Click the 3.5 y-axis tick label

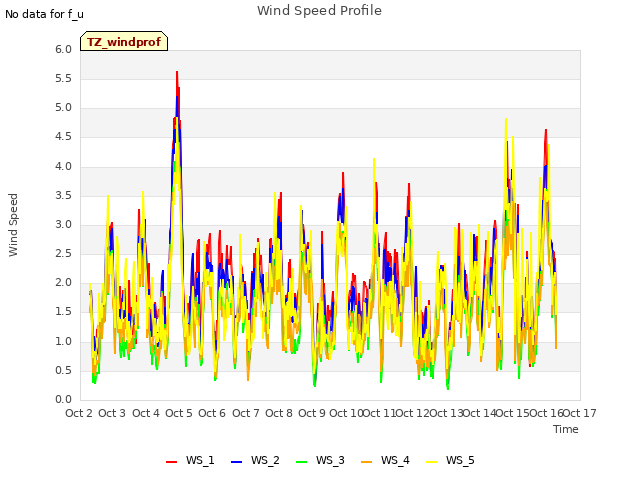(64, 196)
